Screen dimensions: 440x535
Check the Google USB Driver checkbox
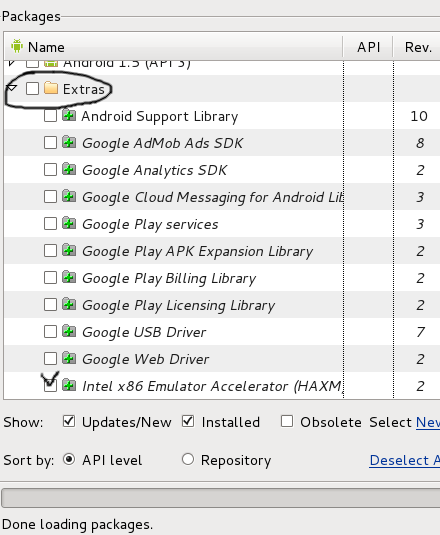50,331
